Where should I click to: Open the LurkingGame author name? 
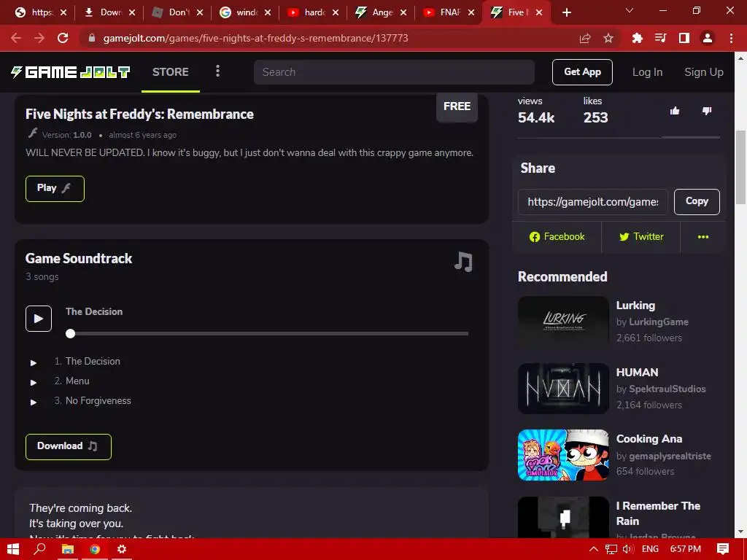(659, 322)
